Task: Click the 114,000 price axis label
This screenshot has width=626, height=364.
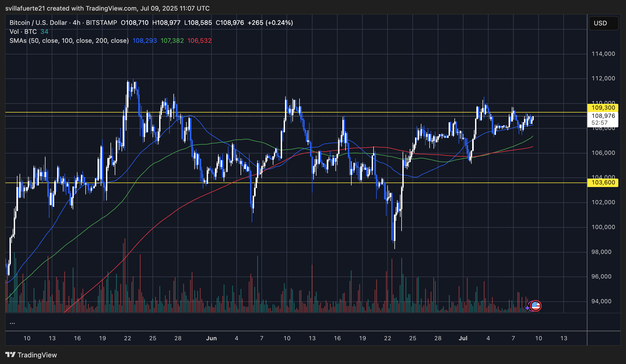Action: [603, 54]
